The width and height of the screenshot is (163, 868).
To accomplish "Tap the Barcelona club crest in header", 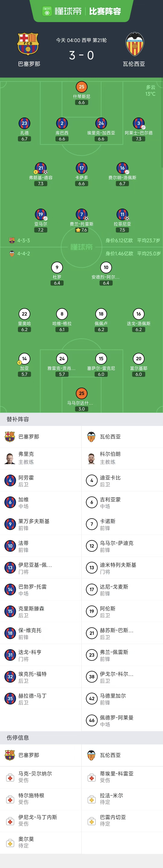I will pos(28,44).
